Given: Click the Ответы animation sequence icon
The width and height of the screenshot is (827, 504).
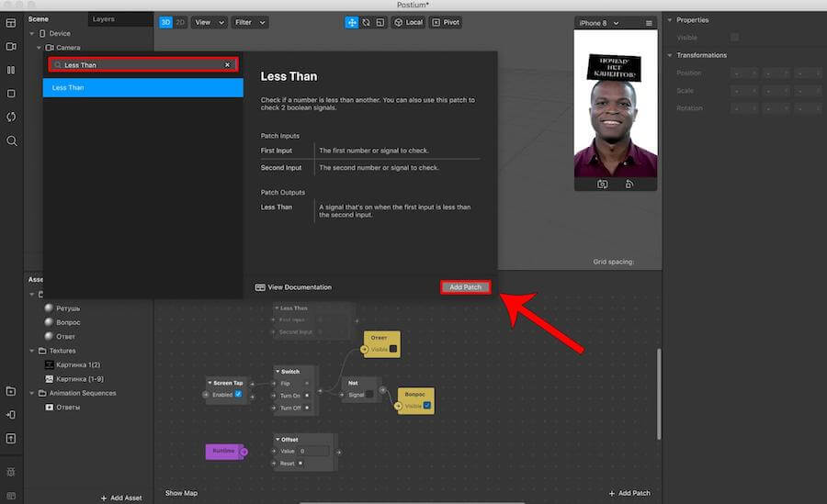Looking at the screenshot, I should tap(49, 407).
